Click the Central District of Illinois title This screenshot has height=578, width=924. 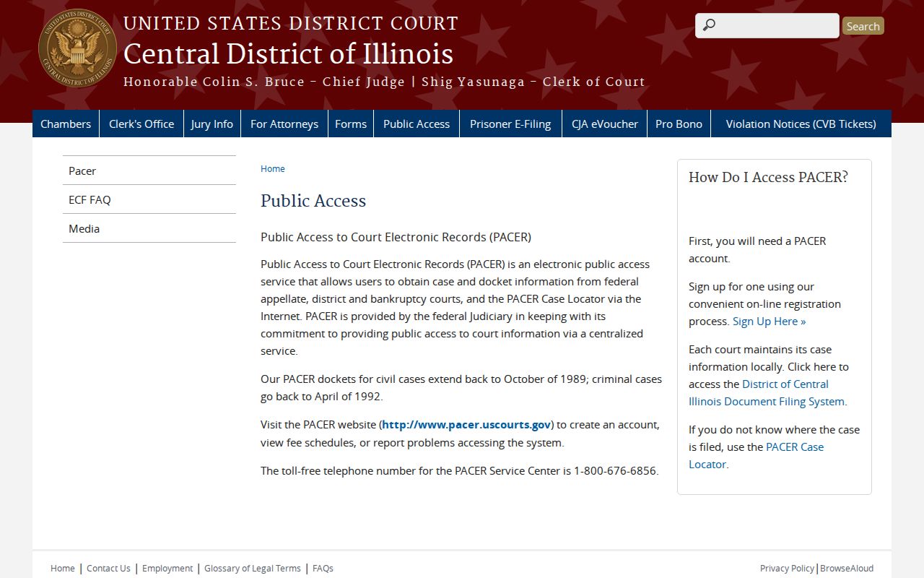pyautogui.click(x=289, y=54)
